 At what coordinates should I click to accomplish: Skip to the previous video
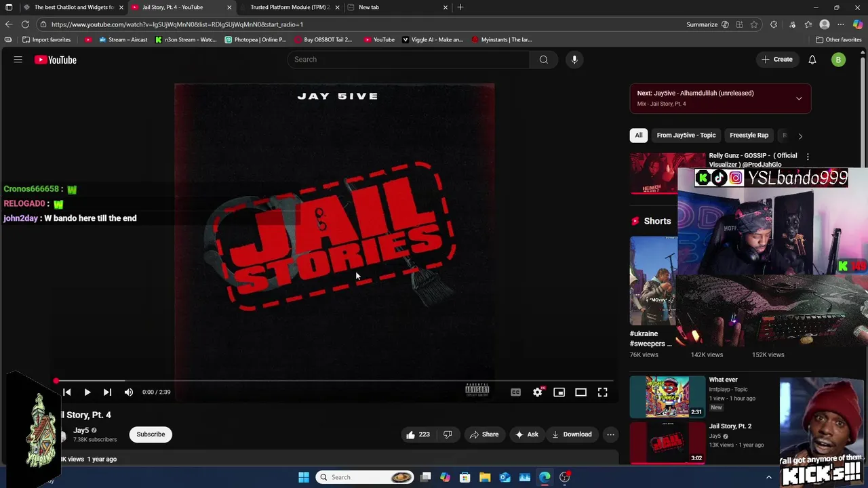pos(66,392)
